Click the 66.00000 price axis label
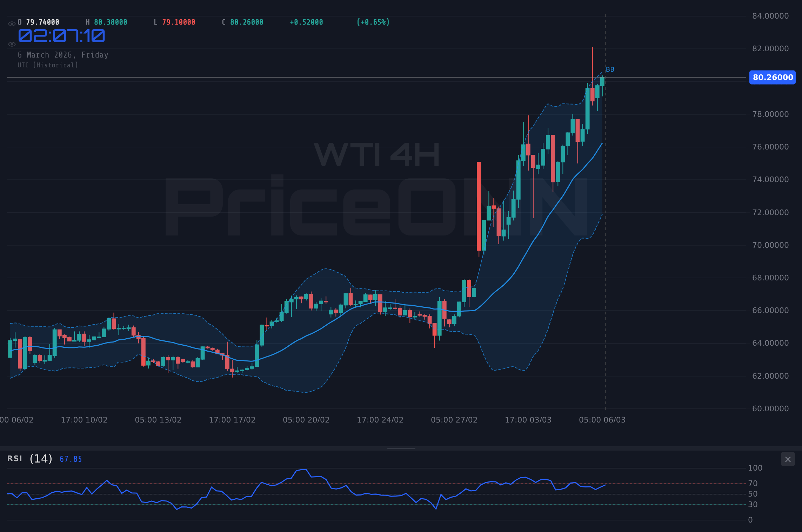Screen dimensions: 802x532 [x=770, y=311]
